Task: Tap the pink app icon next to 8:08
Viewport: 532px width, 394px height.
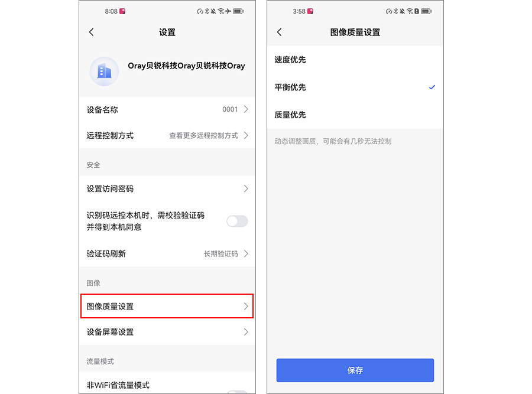Action: [x=122, y=11]
